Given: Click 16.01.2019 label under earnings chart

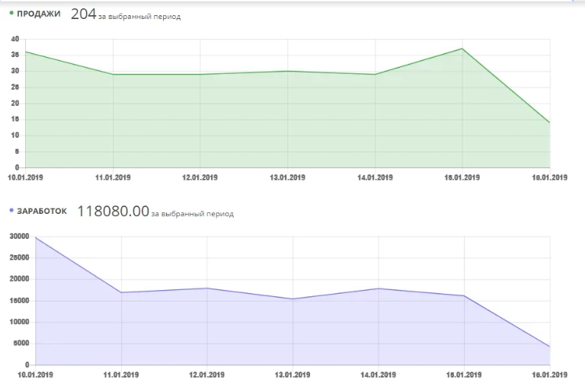Looking at the screenshot, I should tap(549, 374).
